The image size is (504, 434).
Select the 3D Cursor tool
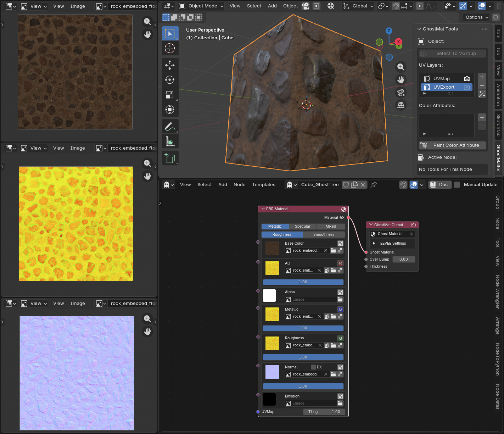coord(170,48)
